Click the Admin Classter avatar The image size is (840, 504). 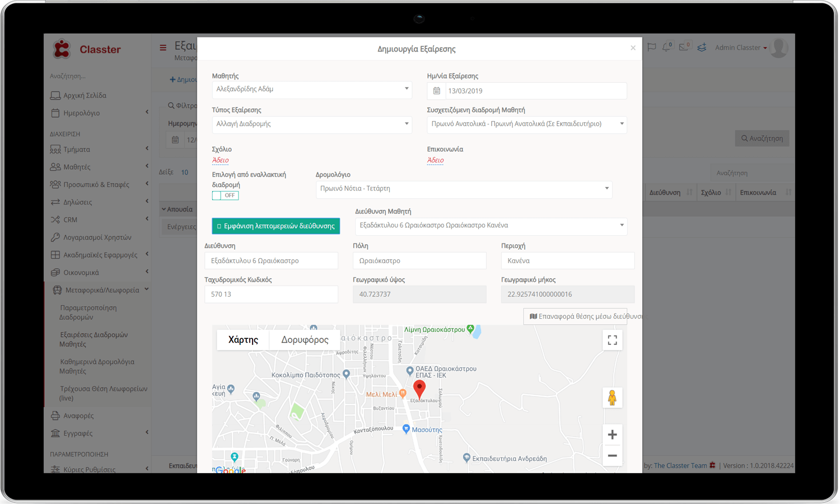(779, 48)
